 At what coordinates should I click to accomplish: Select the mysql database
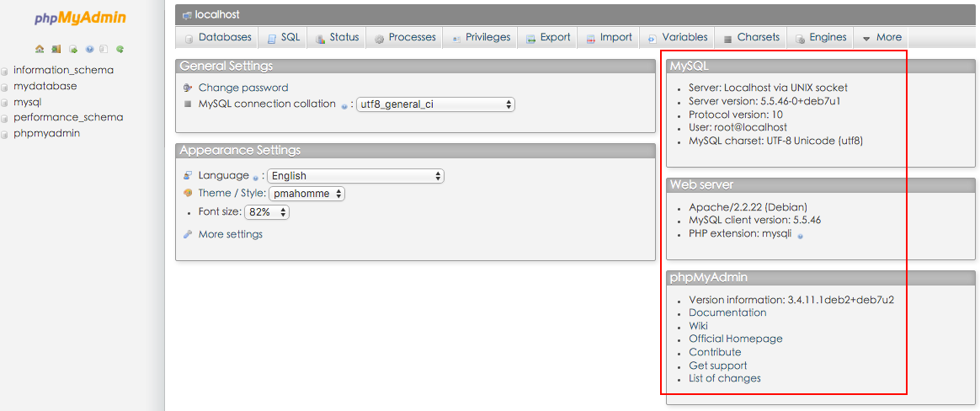[x=28, y=102]
